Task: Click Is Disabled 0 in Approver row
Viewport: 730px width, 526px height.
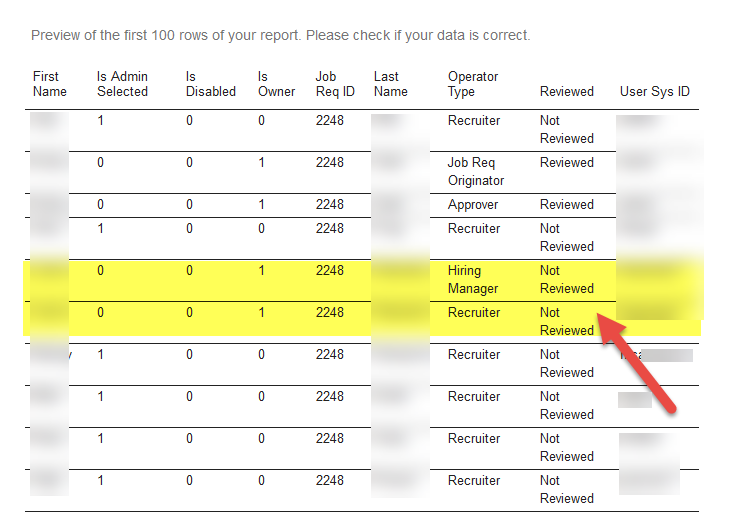Action: 189,204
